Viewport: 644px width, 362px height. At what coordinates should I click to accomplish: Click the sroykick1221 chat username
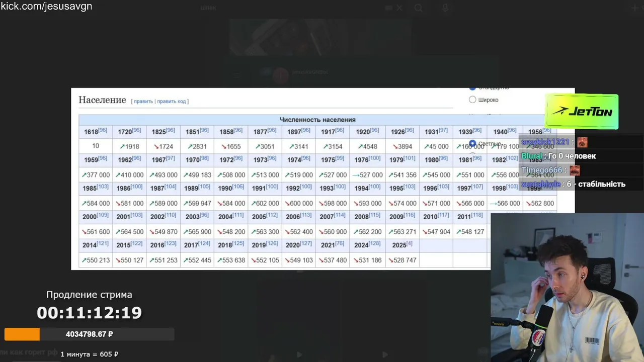coord(545,142)
